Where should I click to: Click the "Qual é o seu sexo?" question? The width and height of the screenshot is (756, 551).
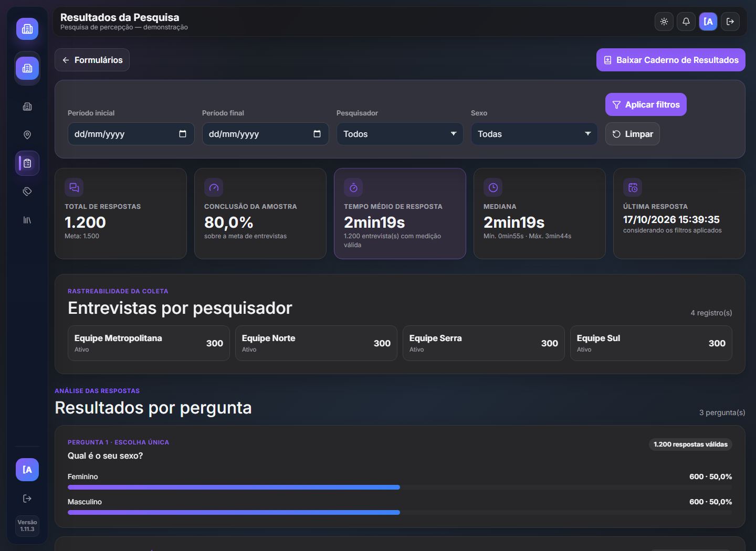click(105, 455)
